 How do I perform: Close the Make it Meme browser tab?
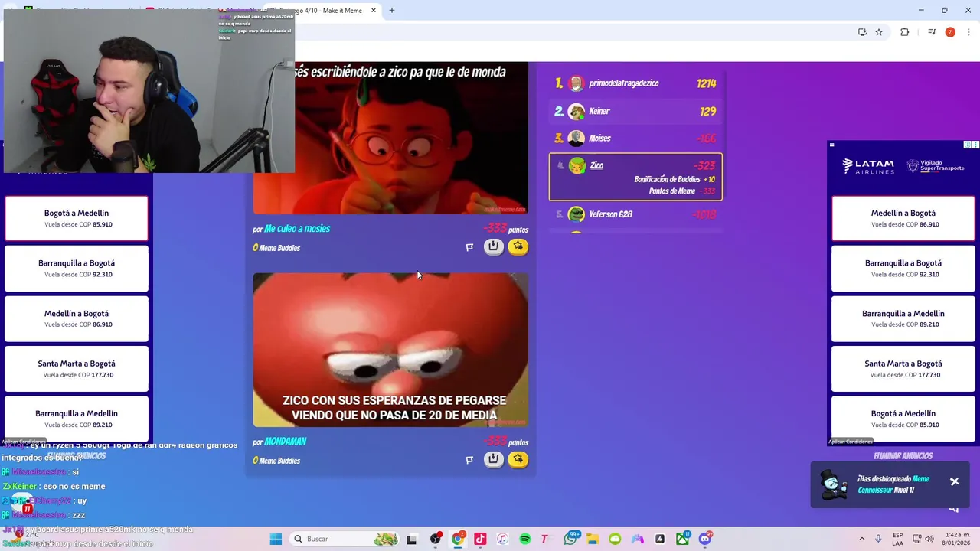point(374,11)
